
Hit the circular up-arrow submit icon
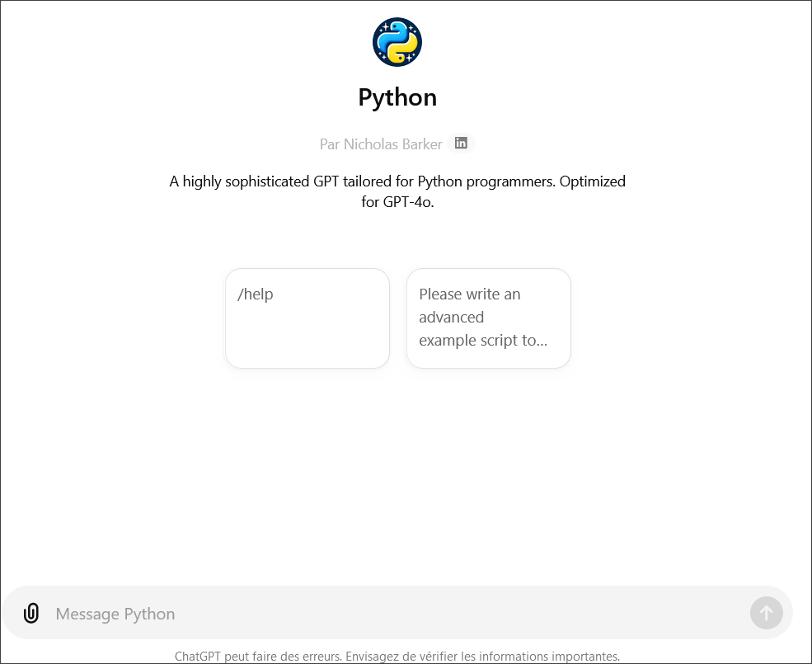point(766,613)
